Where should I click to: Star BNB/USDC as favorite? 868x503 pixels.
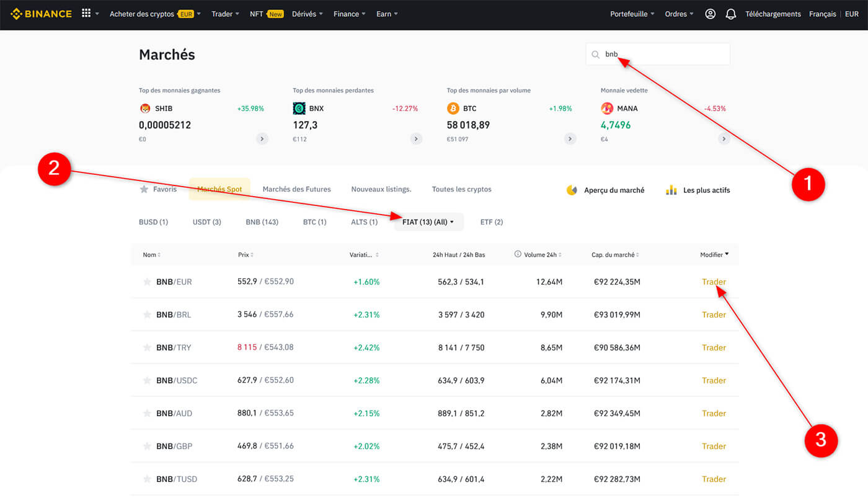click(x=147, y=380)
